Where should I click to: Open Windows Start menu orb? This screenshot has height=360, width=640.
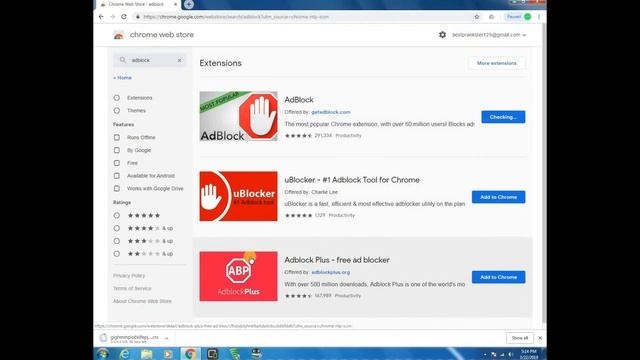click(x=102, y=353)
